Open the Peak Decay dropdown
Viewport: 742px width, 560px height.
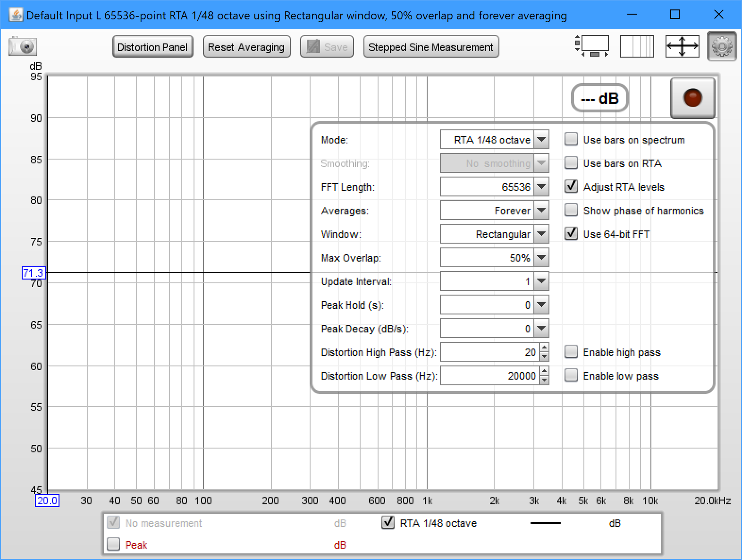[x=494, y=329]
